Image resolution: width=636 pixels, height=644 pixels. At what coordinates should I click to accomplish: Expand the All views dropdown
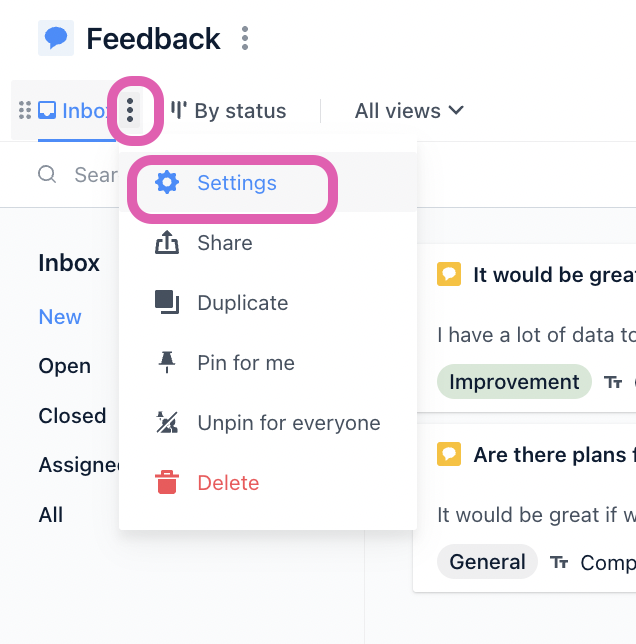pos(409,111)
